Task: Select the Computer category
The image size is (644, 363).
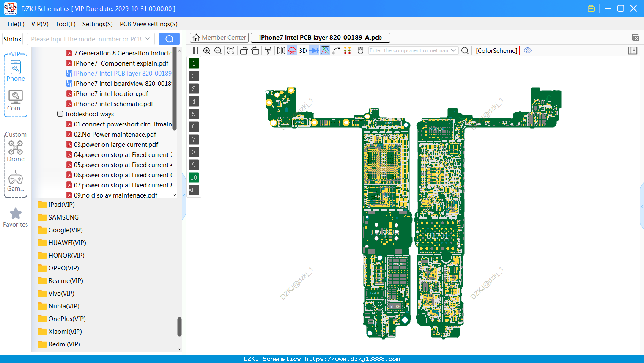Action: tap(16, 100)
